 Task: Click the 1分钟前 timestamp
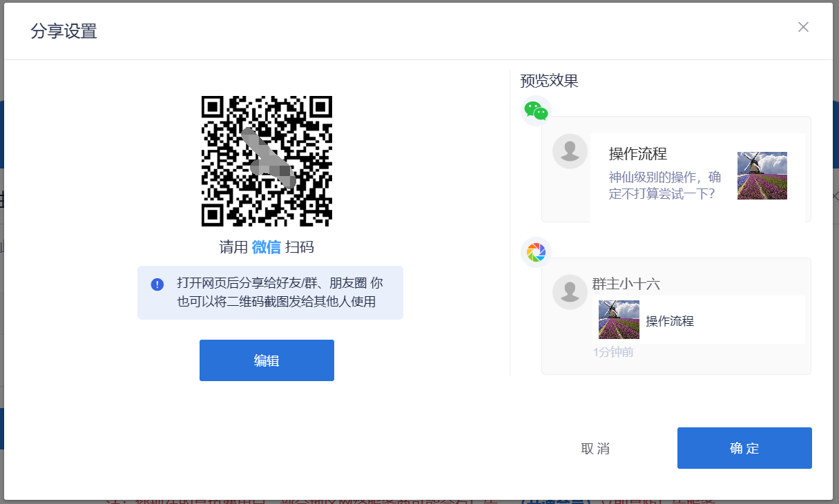point(613,352)
